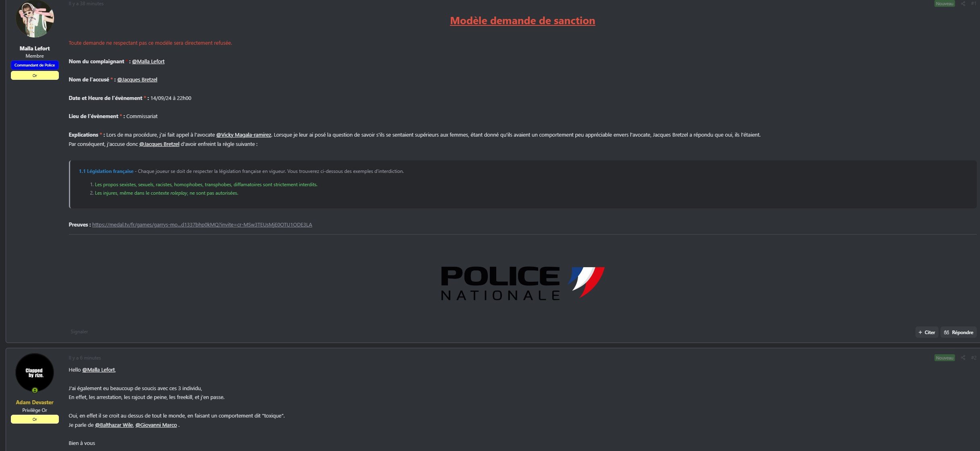The image size is (980, 451).
Task: Open the medal.tv proof link
Action: pyautogui.click(x=202, y=224)
